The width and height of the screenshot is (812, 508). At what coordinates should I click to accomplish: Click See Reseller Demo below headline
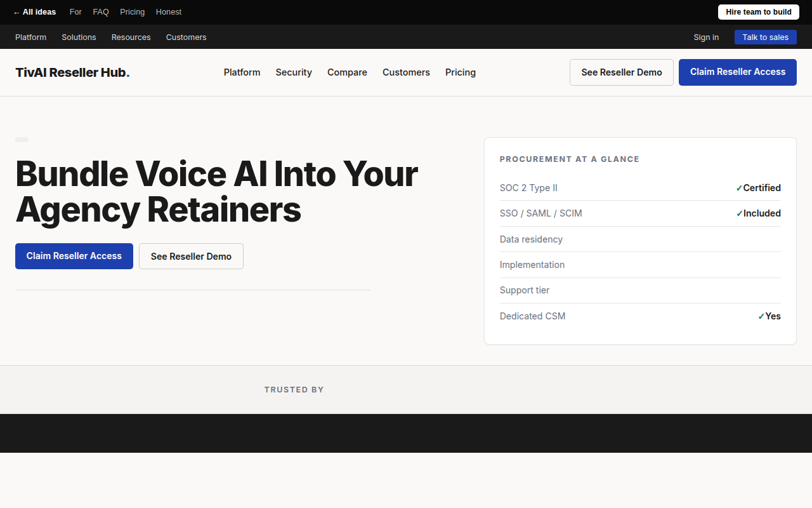click(x=191, y=256)
